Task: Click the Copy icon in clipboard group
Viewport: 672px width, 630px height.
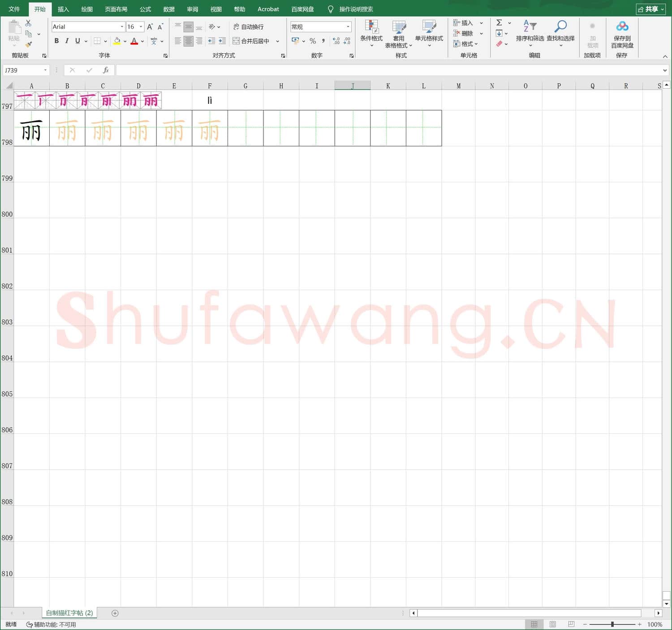Action: (28, 34)
